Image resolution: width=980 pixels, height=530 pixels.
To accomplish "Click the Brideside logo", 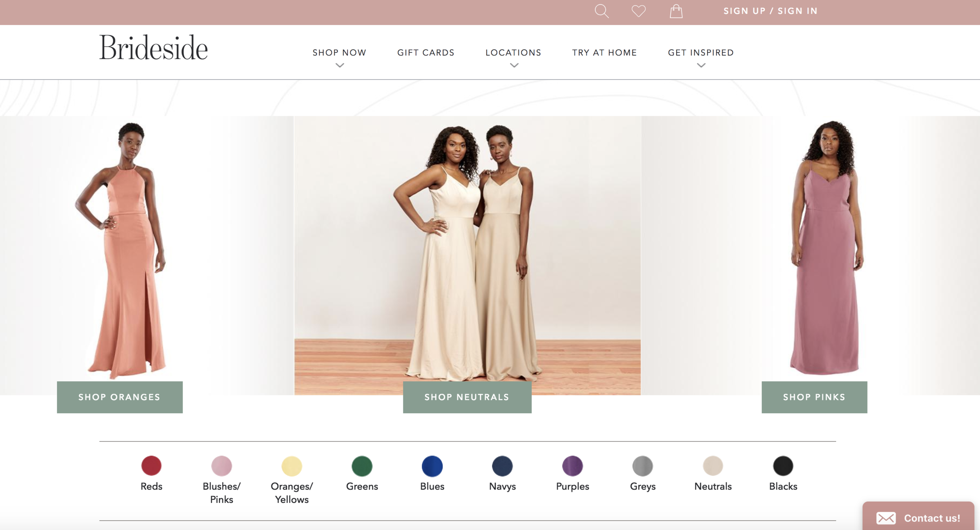I will pyautogui.click(x=154, y=49).
